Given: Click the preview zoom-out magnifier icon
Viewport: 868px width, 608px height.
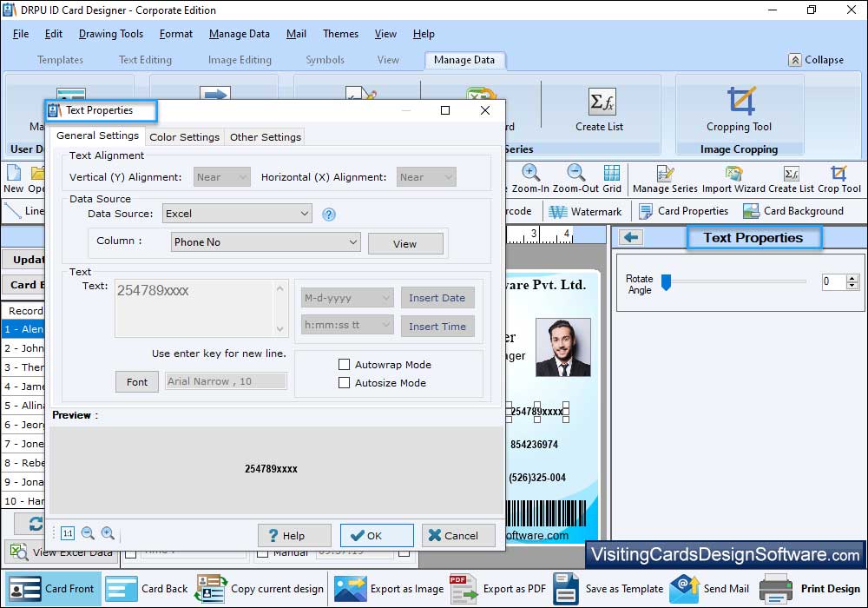Looking at the screenshot, I should pyautogui.click(x=88, y=533).
